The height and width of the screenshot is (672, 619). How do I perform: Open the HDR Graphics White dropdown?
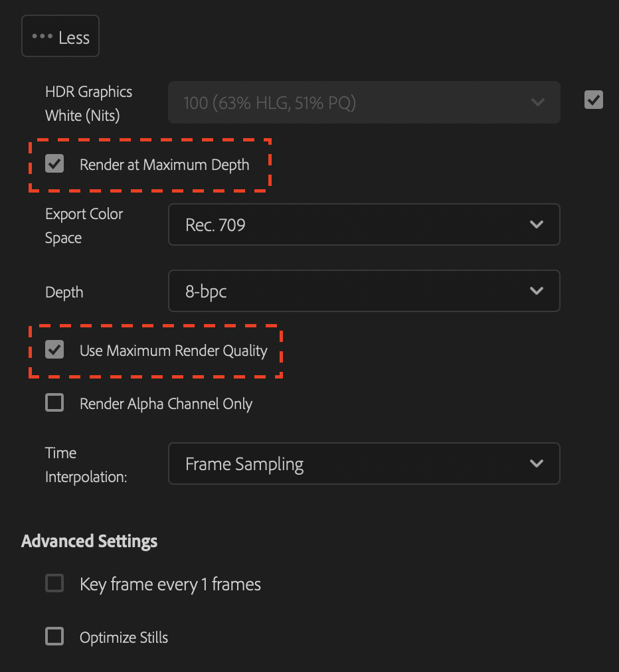pos(364,102)
